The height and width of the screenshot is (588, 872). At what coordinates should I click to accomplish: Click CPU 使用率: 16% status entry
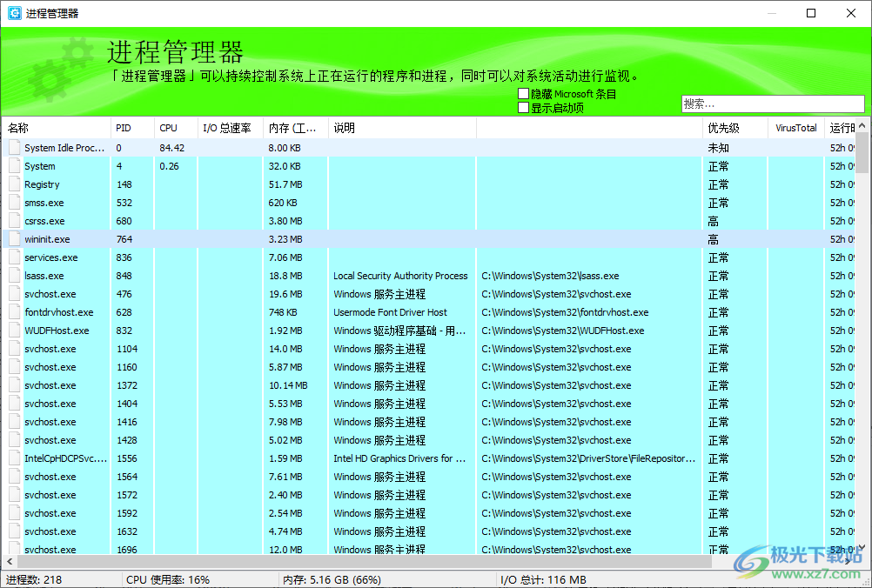tap(167, 580)
